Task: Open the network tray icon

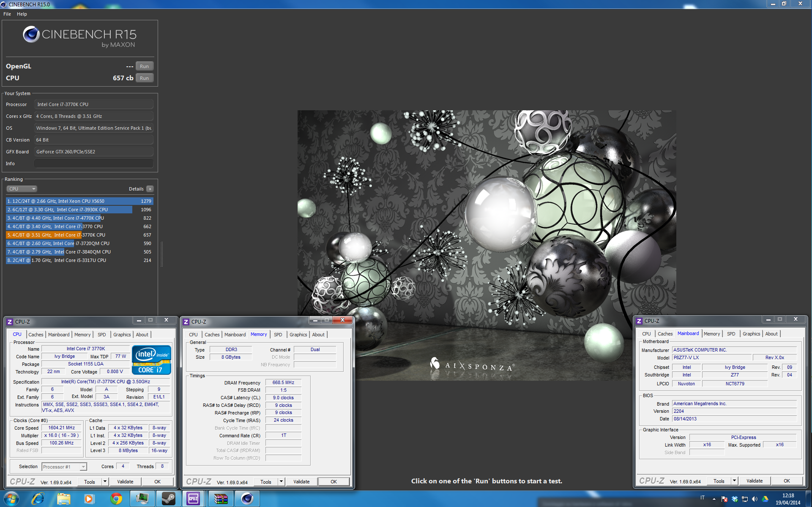Action: click(745, 499)
